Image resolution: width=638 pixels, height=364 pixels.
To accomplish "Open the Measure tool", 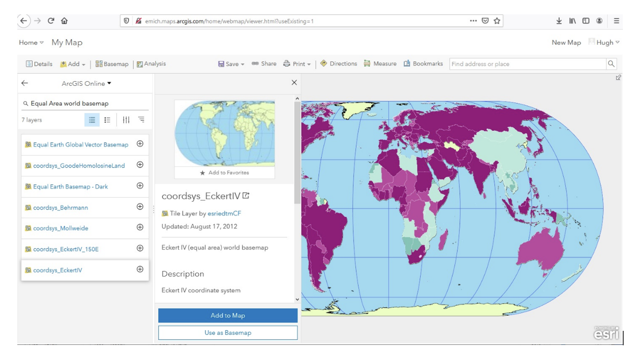I will click(380, 63).
